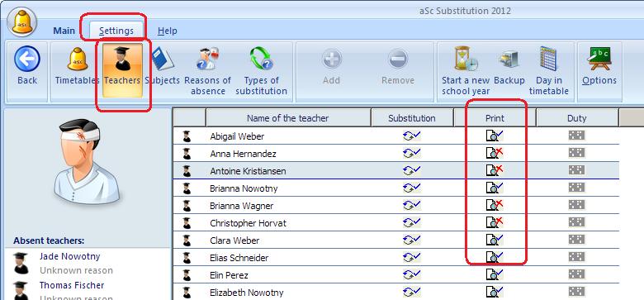This screenshot has width=644, height=300.
Task: Sort by Name of the teacher column
Action: tap(288, 118)
